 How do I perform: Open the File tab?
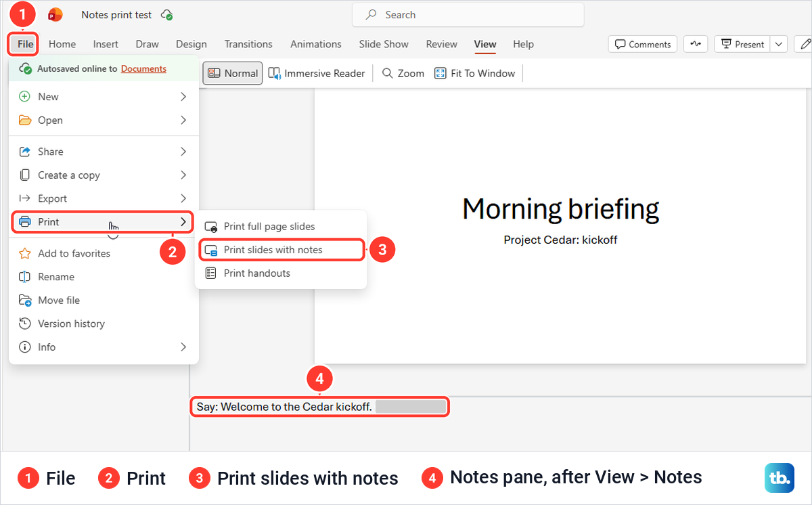pos(25,44)
